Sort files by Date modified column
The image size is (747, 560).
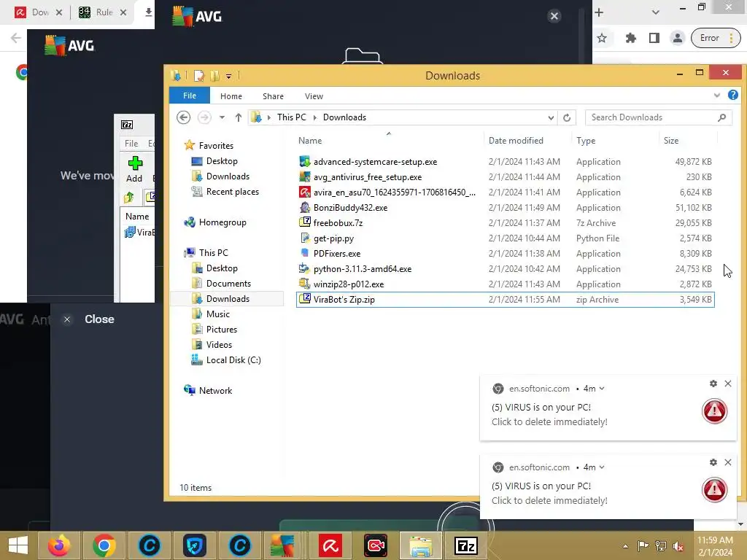(516, 141)
